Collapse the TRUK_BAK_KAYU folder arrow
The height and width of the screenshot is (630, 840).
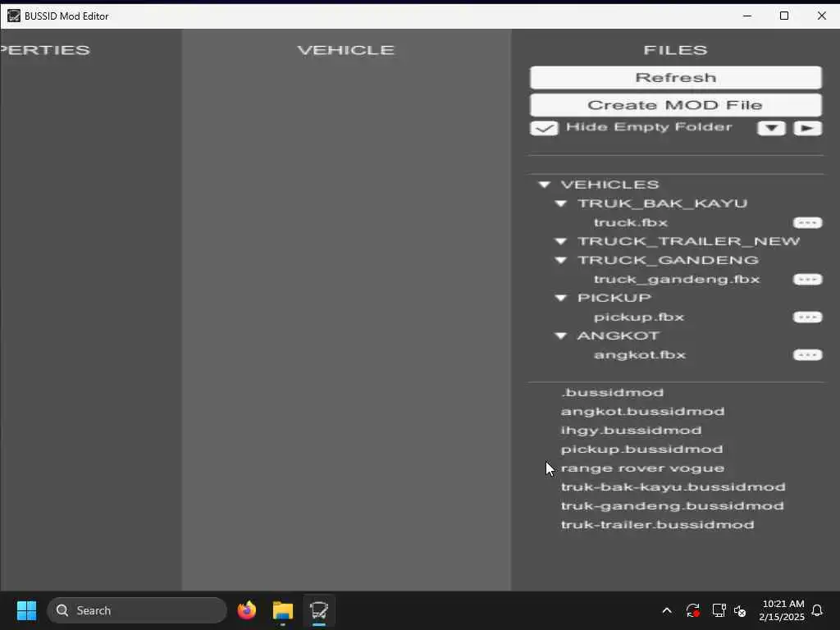click(561, 203)
